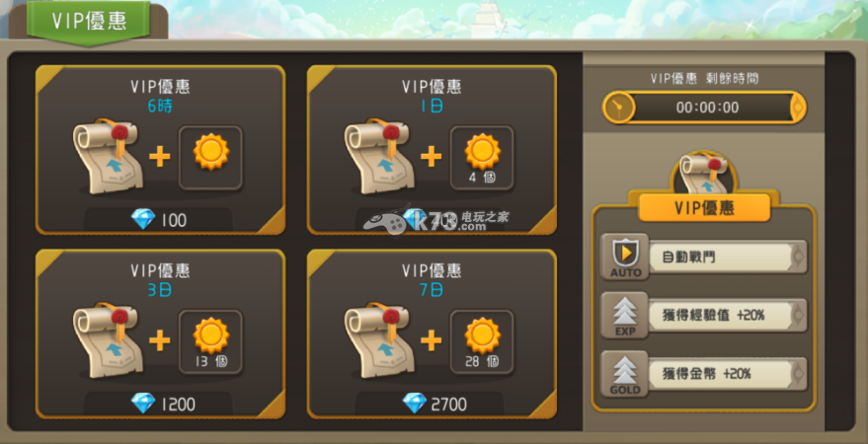Tap the clock icon on remaining time bar
868x444 pixels.
click(x=618, y=108)
